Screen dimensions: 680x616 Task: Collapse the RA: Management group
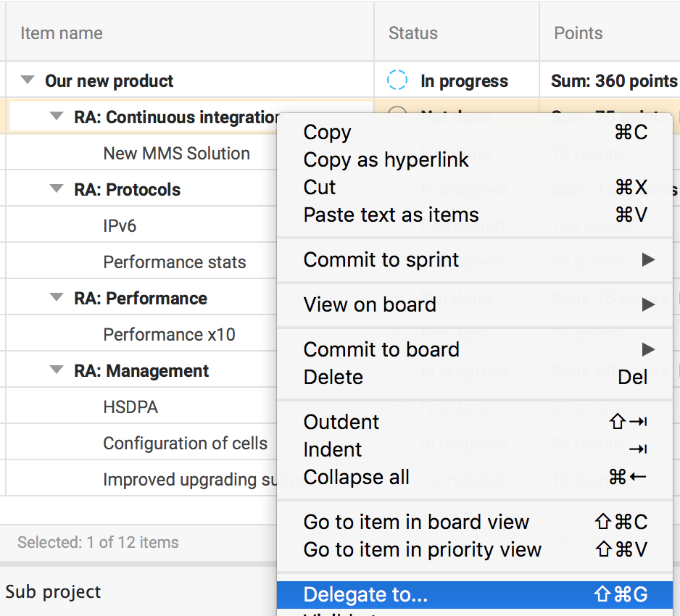(57, 370)
